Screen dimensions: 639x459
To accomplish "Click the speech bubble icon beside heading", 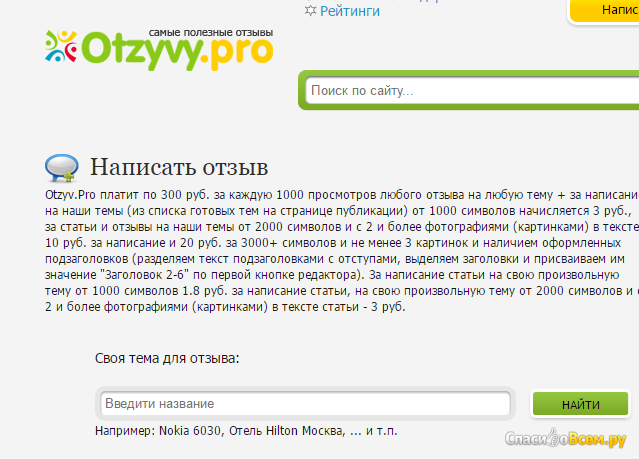I will 62,168.
